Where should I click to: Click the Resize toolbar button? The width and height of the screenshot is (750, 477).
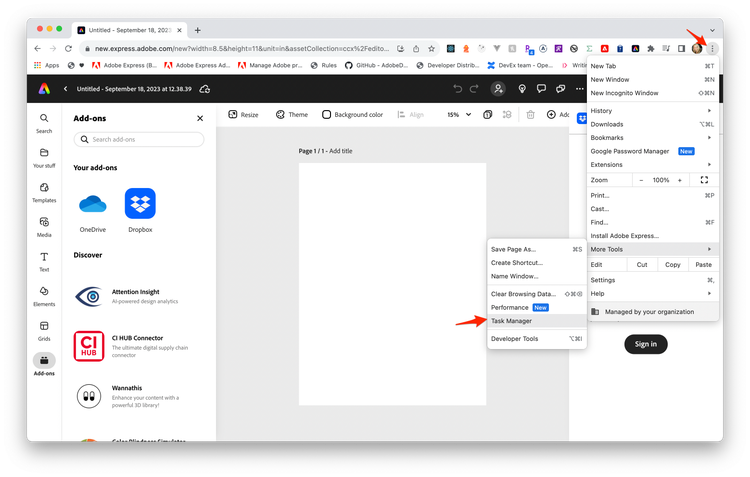point(243,115)
